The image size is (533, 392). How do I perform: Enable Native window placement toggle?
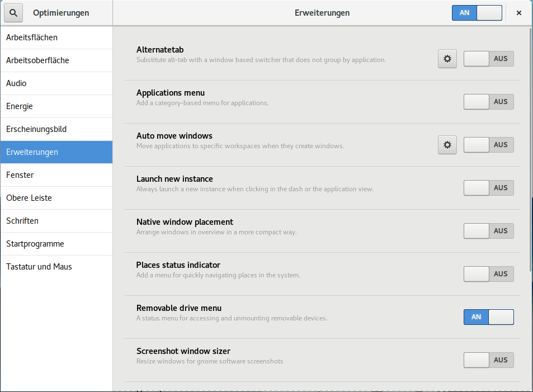pyautogui.click(x=488, y=231)
